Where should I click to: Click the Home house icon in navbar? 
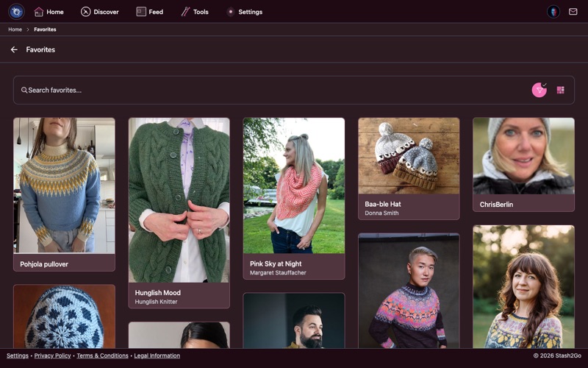click(39, 12)
